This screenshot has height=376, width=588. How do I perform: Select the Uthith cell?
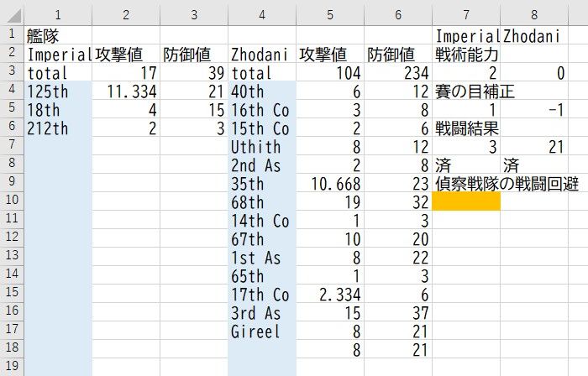(262, 146)
